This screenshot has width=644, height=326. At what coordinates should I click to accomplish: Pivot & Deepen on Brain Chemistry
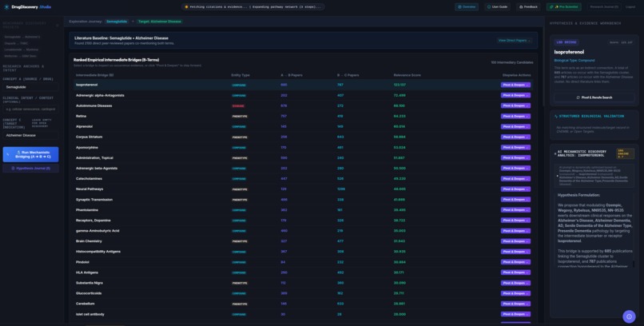(515, 241)
